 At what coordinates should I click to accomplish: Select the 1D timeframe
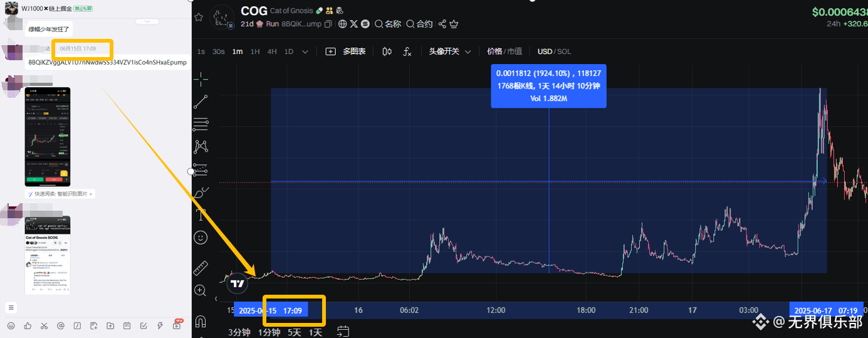tap(289, 51)
